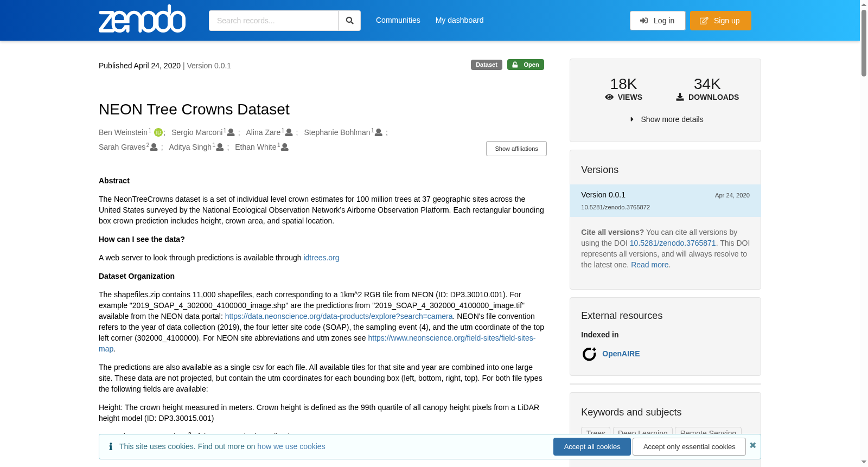The width and height of the screenshot is (868, 467).
Task: Open the OpenAIRE link
Action: click(x=621, y=354)
